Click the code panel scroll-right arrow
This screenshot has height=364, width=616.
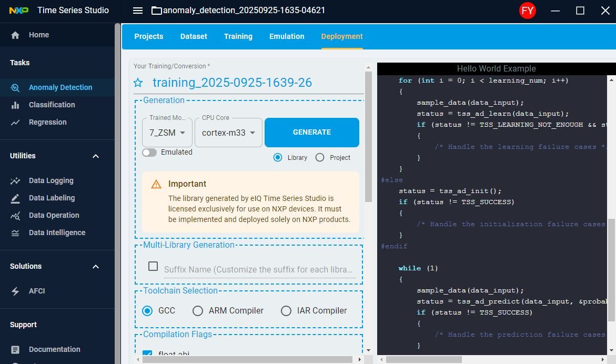coord(603,359)
